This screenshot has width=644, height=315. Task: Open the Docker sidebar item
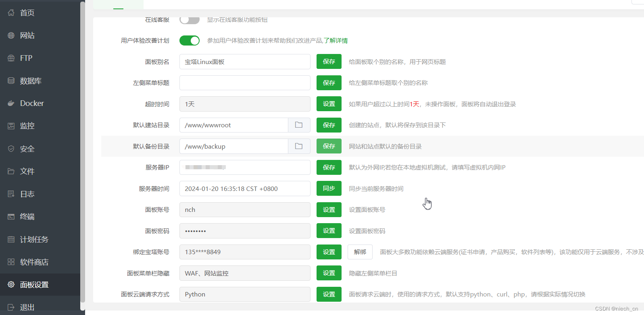point(40,103)
